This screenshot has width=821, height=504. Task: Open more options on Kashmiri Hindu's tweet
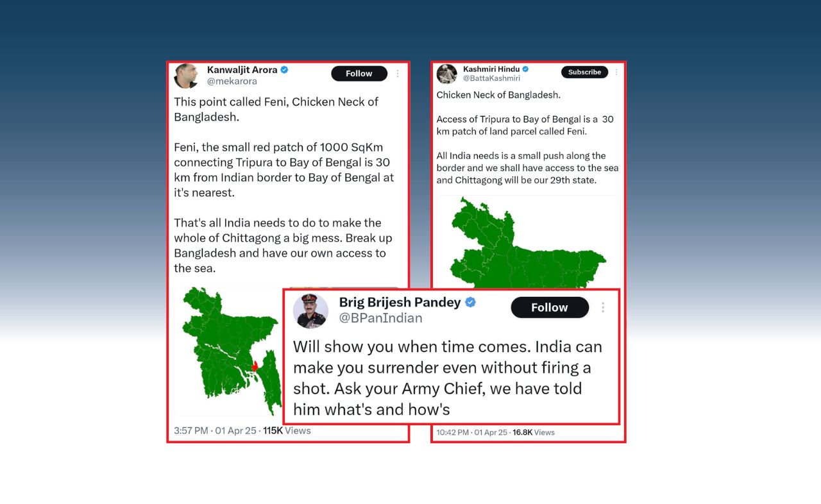tap(616, 72)
